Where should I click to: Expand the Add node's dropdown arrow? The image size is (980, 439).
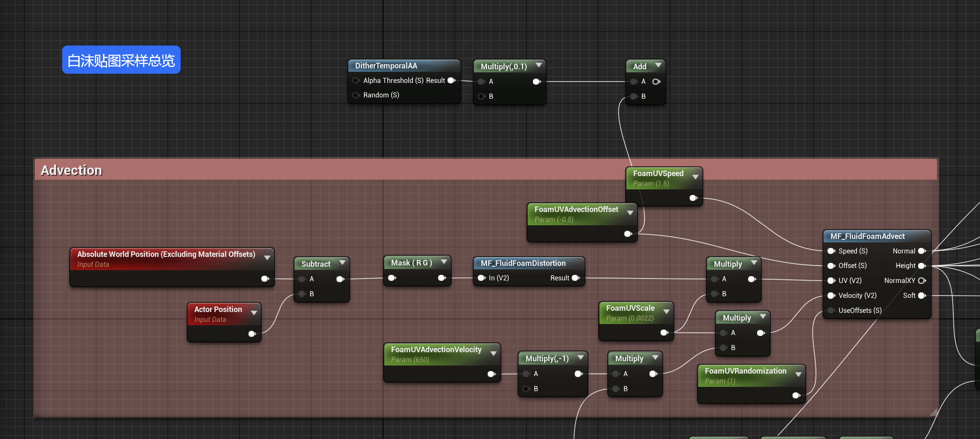tap(658, 65)
